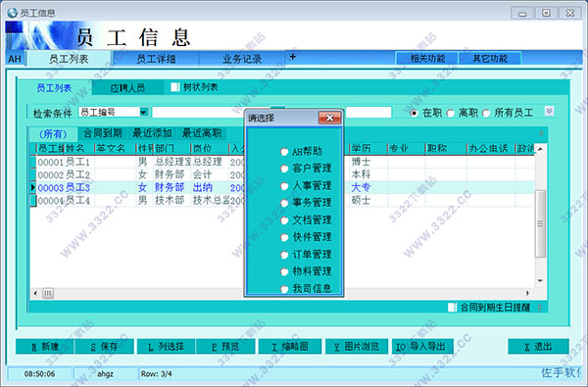Viewport: 588px width, 387px height.
Task: Close the 请选择 dialog
Action: [x=329, y=119]
